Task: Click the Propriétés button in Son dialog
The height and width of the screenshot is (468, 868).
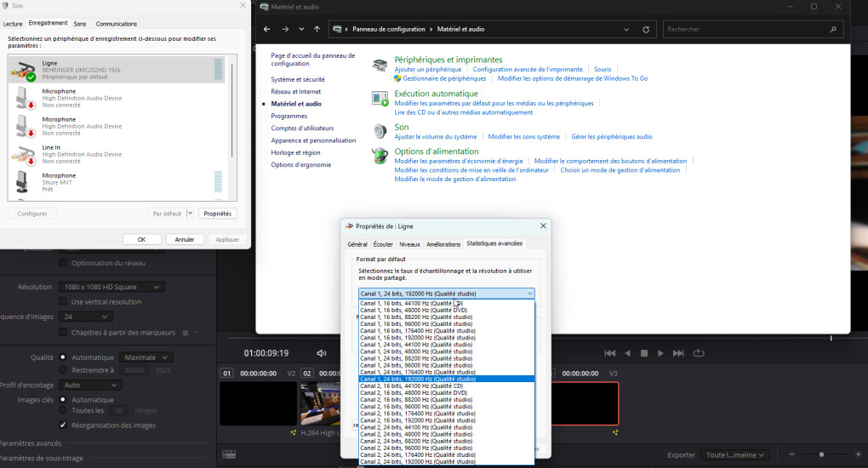Action: [x=218, y=214]
